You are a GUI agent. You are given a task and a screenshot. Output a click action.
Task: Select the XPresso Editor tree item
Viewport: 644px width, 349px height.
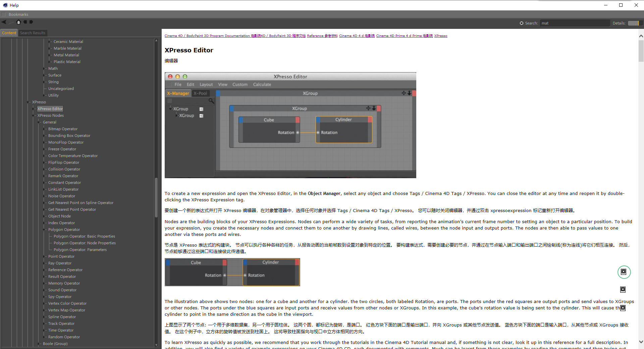(50, 109)
